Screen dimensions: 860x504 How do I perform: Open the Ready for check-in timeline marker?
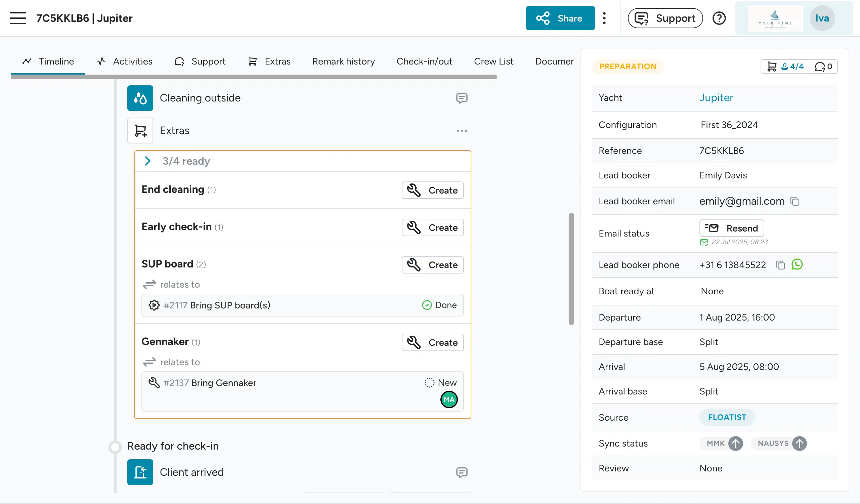115,446
